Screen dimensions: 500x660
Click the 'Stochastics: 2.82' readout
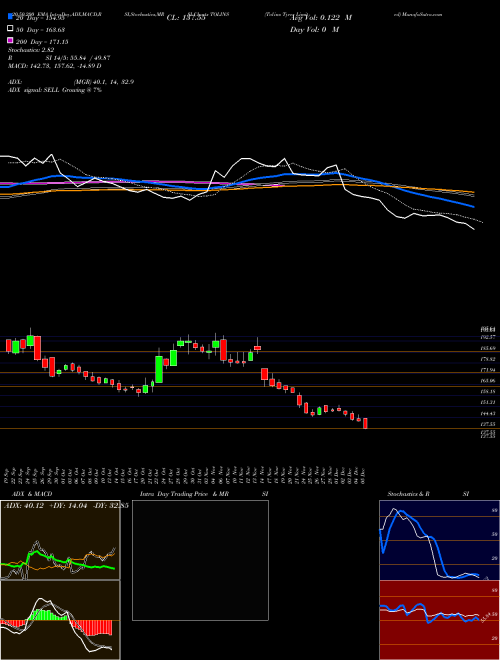click(x=31, y=50)
